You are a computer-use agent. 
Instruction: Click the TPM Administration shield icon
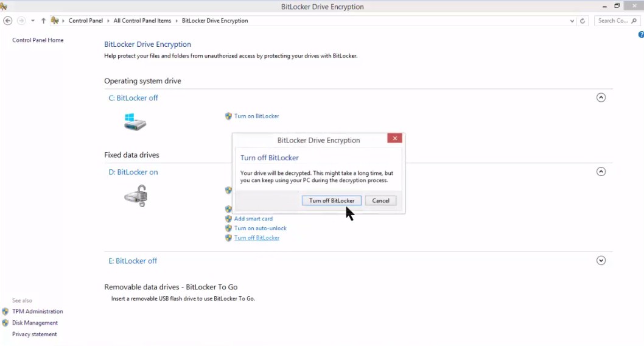[5, 311]
